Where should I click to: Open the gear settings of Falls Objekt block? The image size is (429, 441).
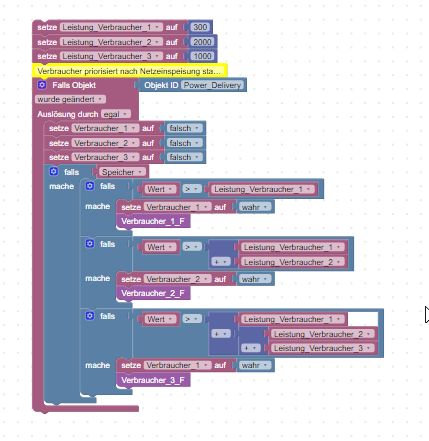point(42,85)
